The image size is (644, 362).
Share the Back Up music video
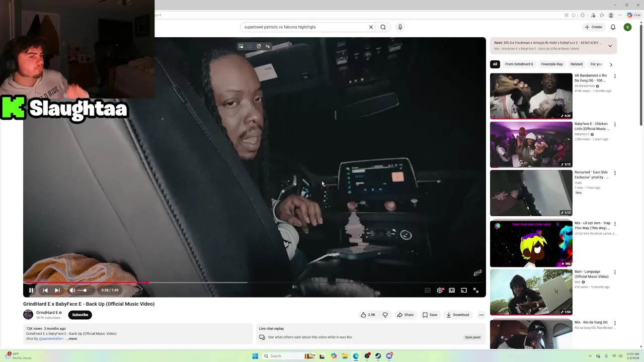coord(405,315)
